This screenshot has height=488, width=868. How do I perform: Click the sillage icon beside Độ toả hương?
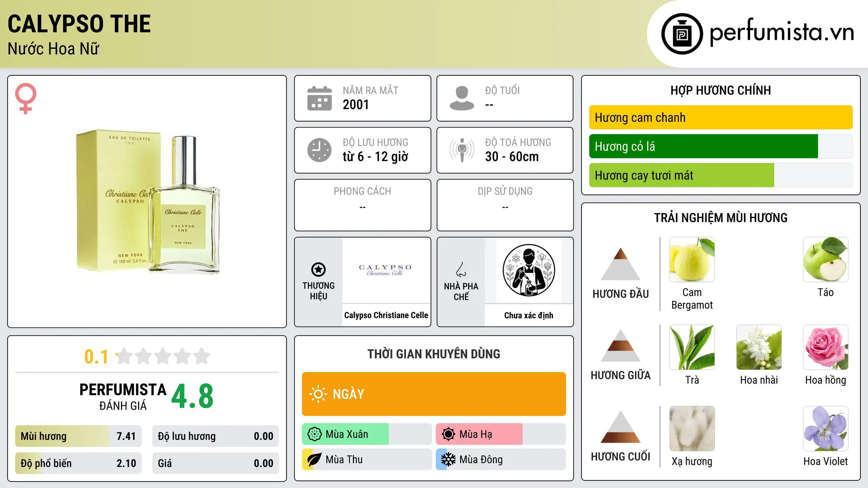[462, 150]
